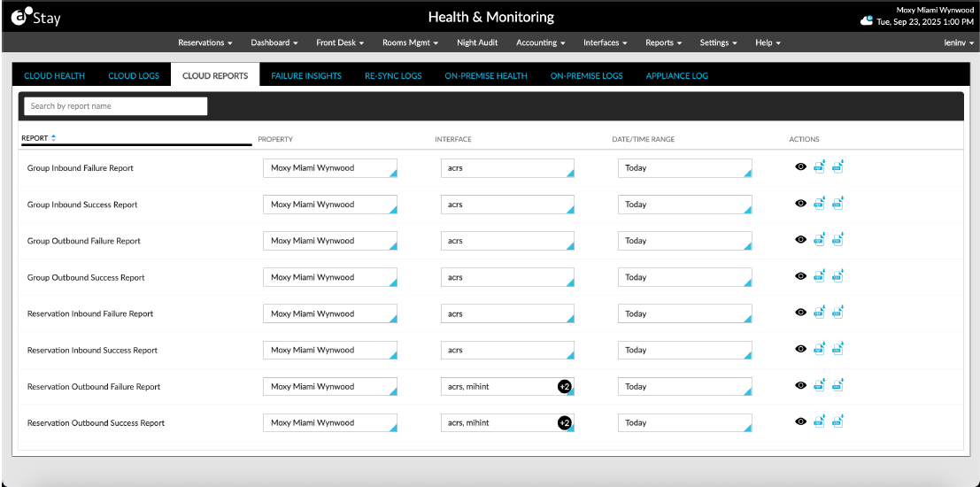
Task: Switch to the Cloud Health tab
Action: point(54,76)
